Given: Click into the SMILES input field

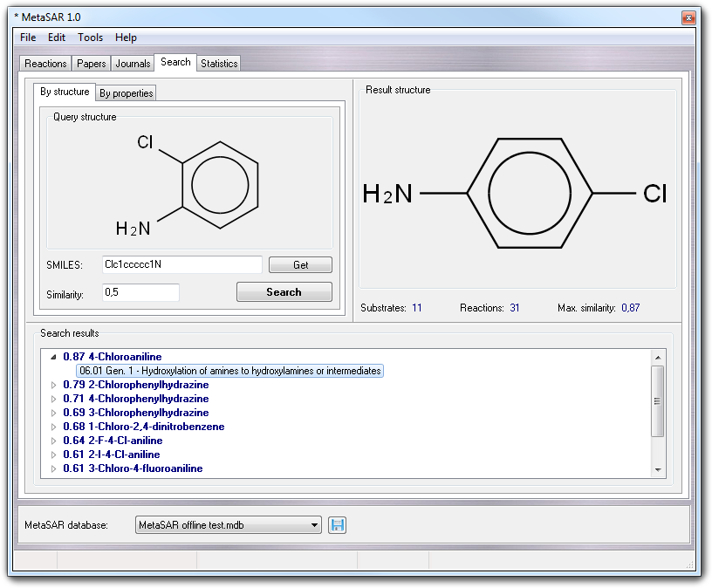Looking at the screenshot, I should pyautogui.click(x=181, y=264).
